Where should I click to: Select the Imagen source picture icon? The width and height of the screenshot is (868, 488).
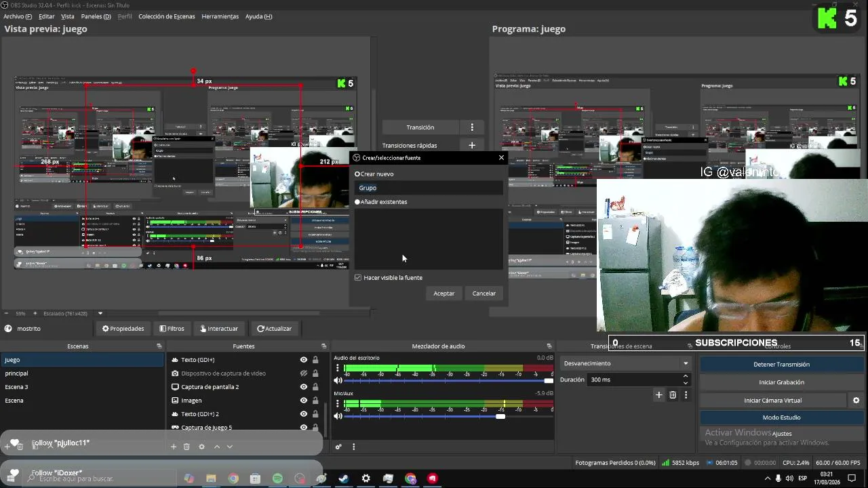pyautogui.click(x=175, y=401)
